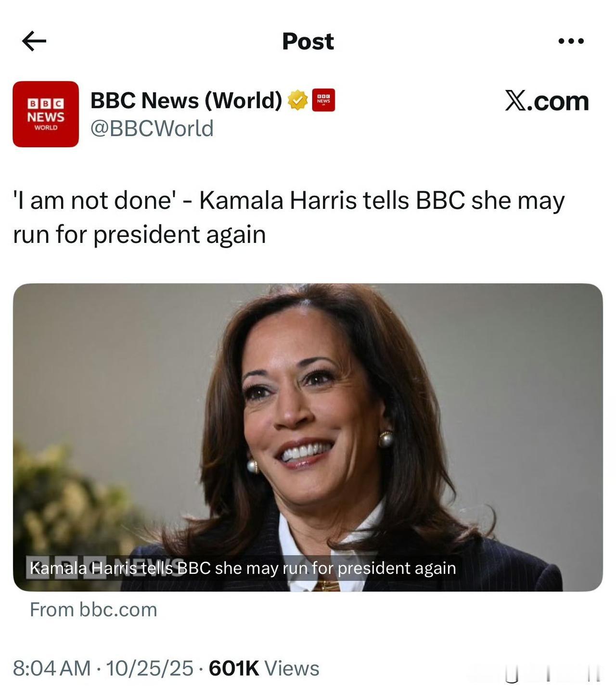The image size is (616, 696).
Task: Tap the 'I am not done' headline line
Action: point(289,201)
